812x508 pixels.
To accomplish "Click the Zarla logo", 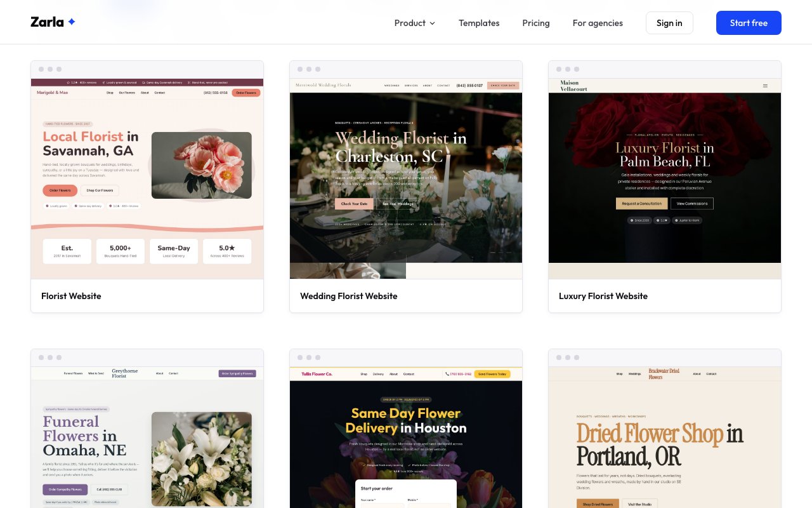I will pyautogui.click(x=53, y=22).
